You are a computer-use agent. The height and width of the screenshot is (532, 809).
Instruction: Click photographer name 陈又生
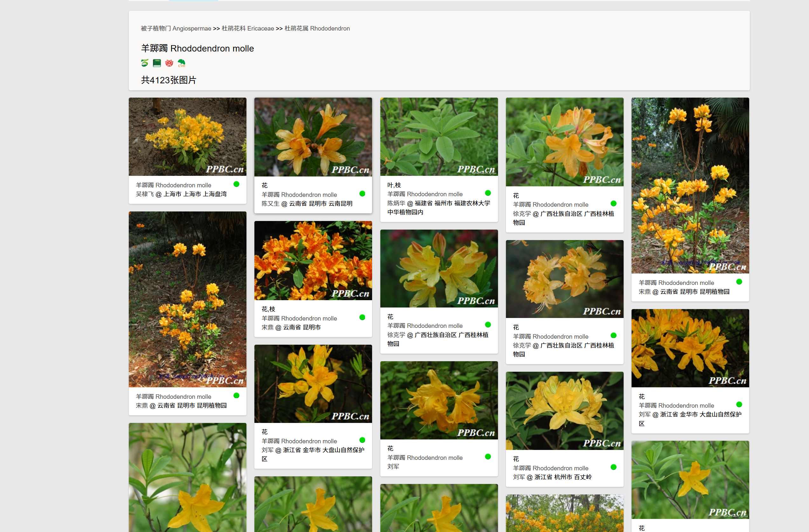[x=270, y=204]
